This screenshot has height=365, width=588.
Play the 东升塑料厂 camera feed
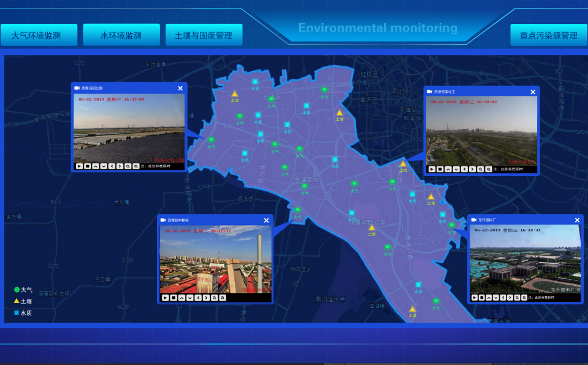[475, 298]
